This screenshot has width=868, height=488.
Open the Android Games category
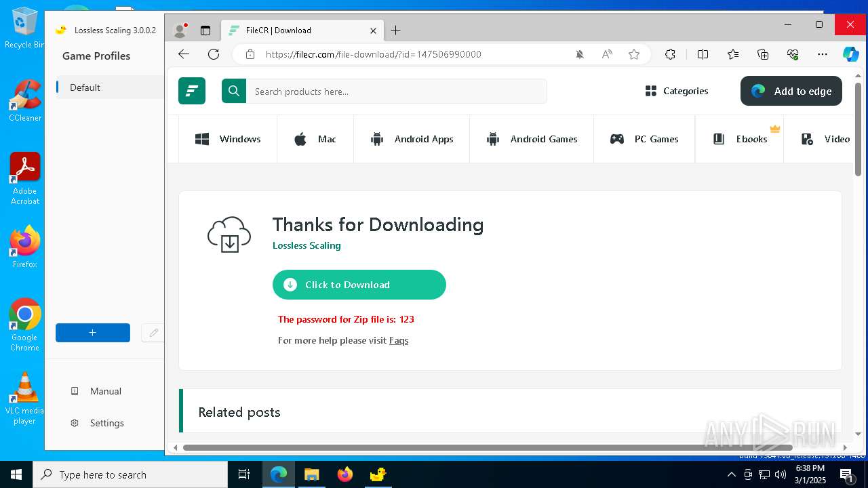click(x=532, y=139)
